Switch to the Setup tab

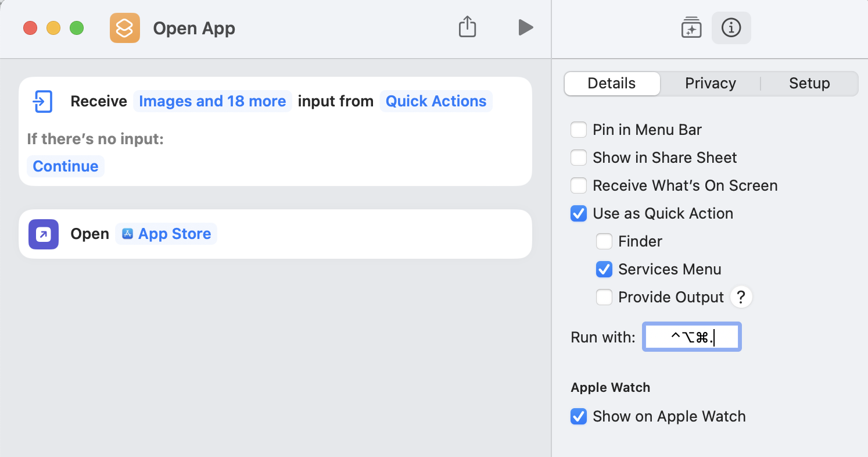point(809,83)
